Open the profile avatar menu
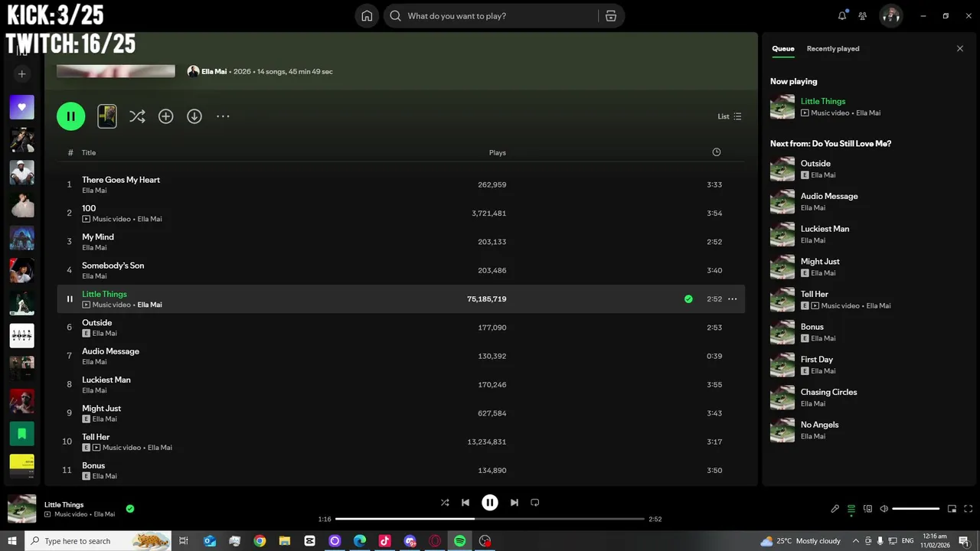The height and width of the screenshot is (551, 980). click(x=890, y=16)
